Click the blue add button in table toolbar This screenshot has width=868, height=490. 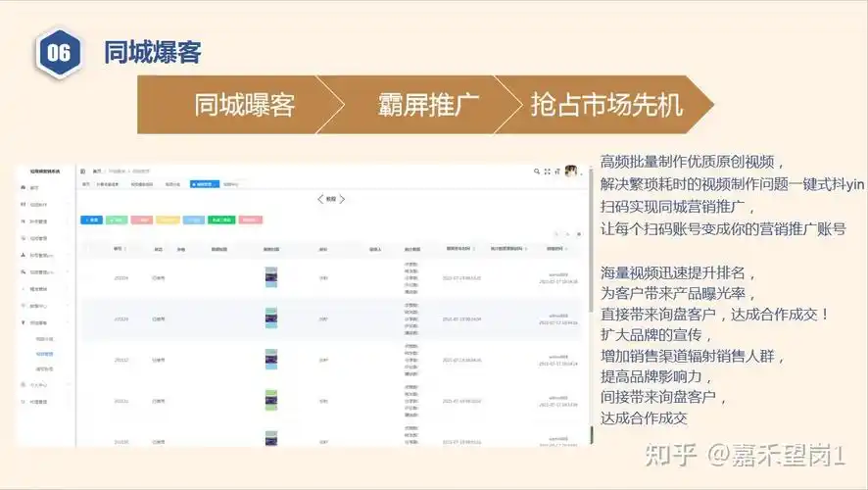[x=91, y=220]
